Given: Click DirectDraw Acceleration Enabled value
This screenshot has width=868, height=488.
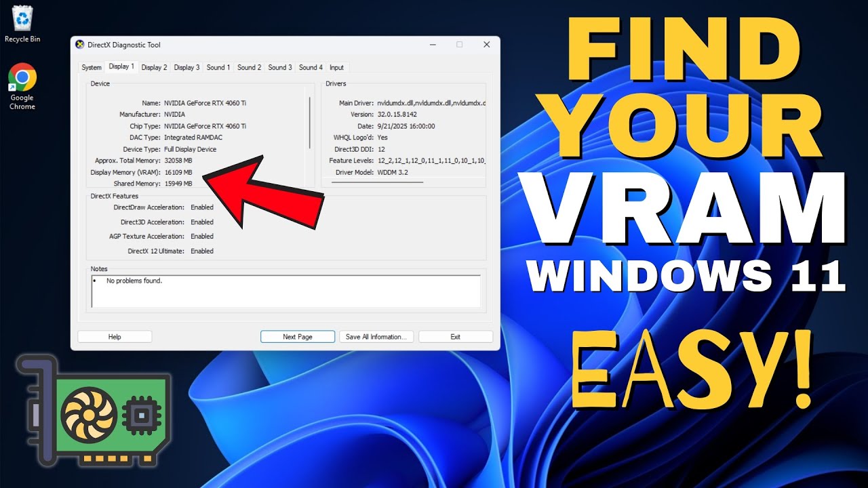Looking at the screenshot, I should (x=202, y=207).
